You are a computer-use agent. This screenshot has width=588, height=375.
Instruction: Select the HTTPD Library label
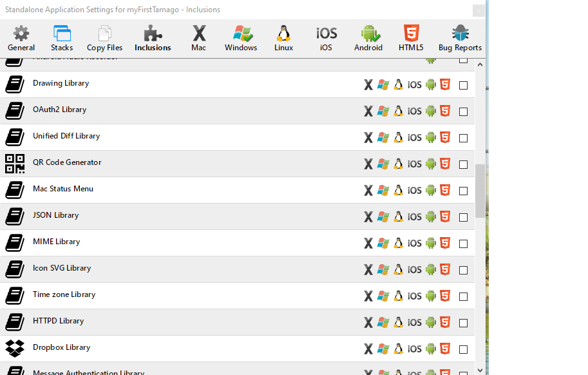pyautogui.click(x=58, y=321)
